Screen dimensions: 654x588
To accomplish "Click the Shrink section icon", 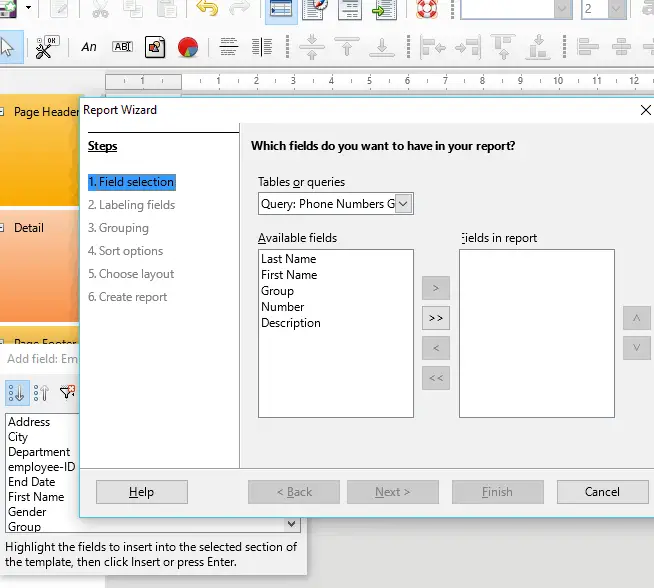I will click(312, 47).
